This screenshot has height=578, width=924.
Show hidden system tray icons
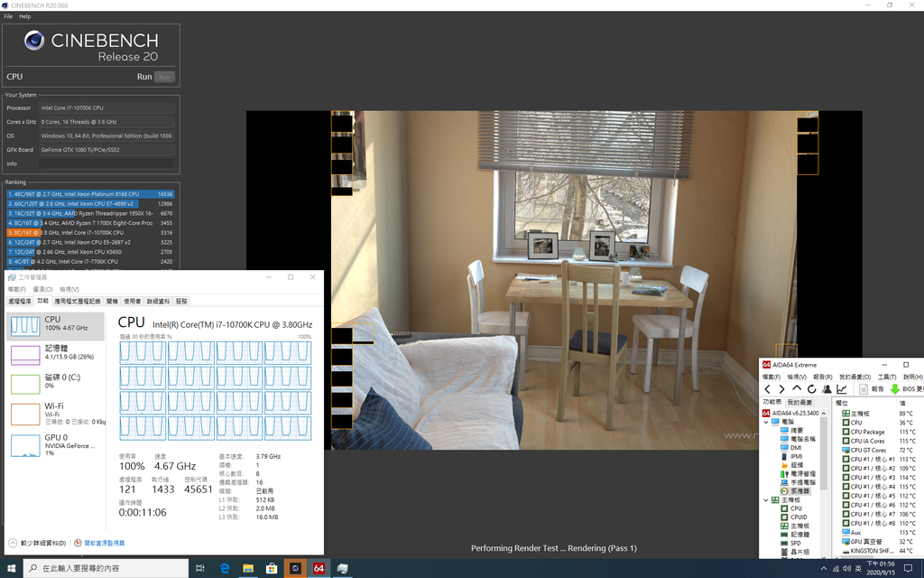[x=824, y=569]
